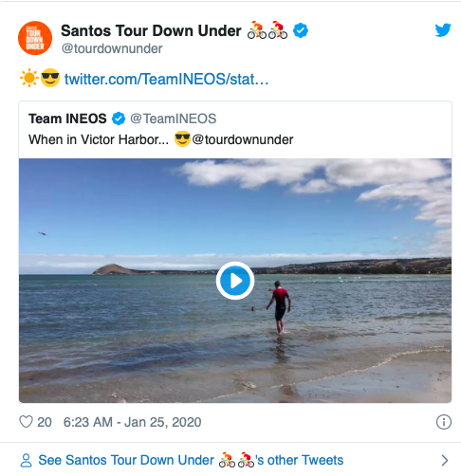Click the 20 likes count
Image resolution: width=461 pixels, height=476 pixels.
coord(45,422)
